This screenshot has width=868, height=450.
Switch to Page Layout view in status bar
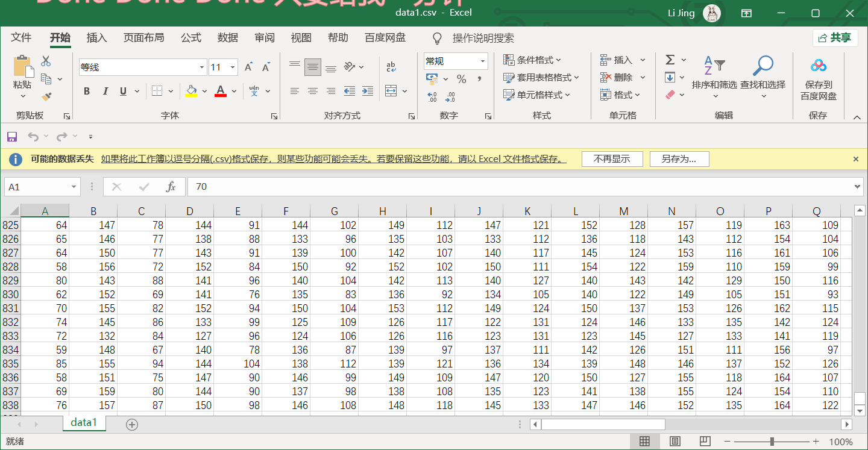pyautogui.click(x=675, y=442)
